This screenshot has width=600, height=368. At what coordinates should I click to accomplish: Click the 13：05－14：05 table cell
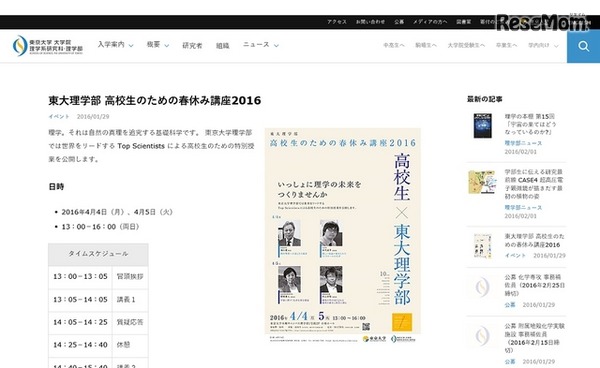(x=80, y=300)
